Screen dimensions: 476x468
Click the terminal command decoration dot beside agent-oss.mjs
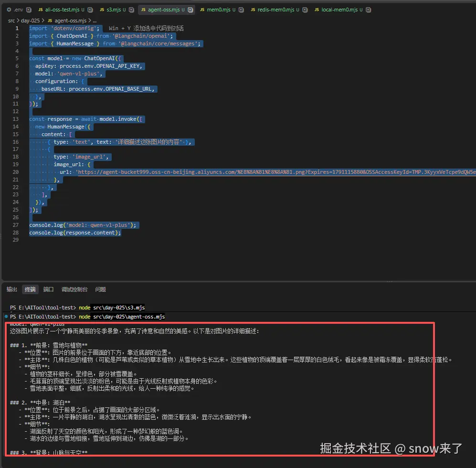[x=6, y=317]
